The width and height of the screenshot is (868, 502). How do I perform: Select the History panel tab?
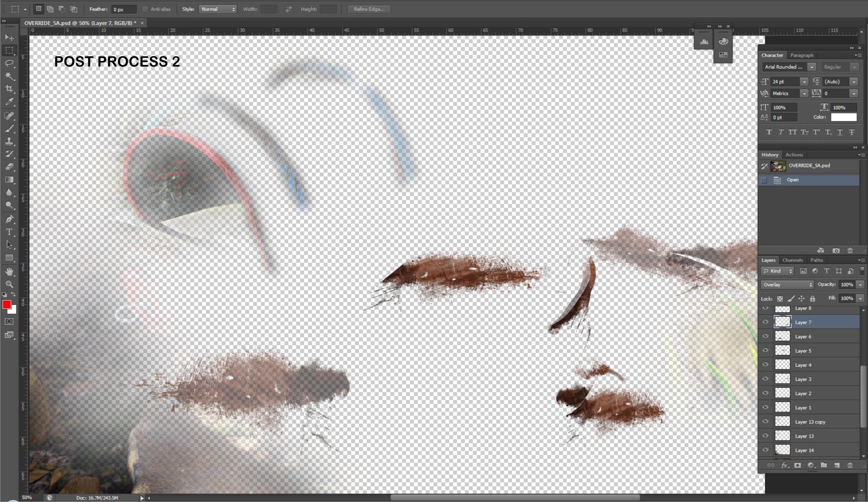click(x=769, y=155)
